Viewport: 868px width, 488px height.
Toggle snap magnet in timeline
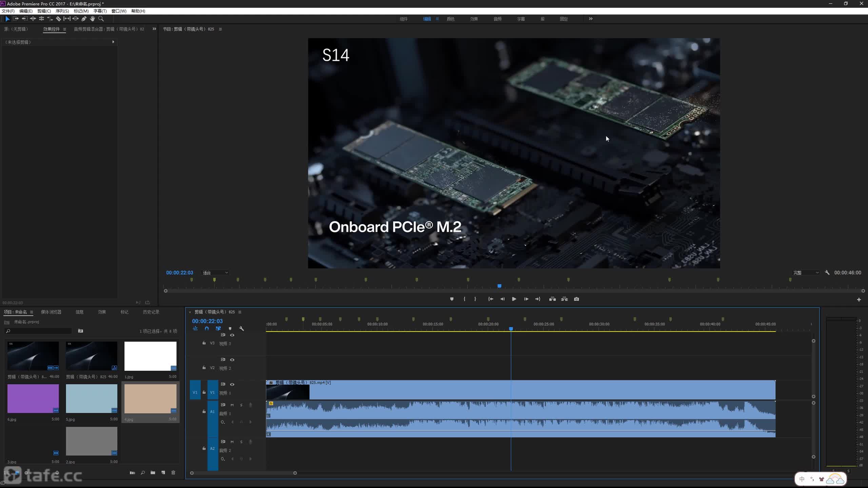207,328
